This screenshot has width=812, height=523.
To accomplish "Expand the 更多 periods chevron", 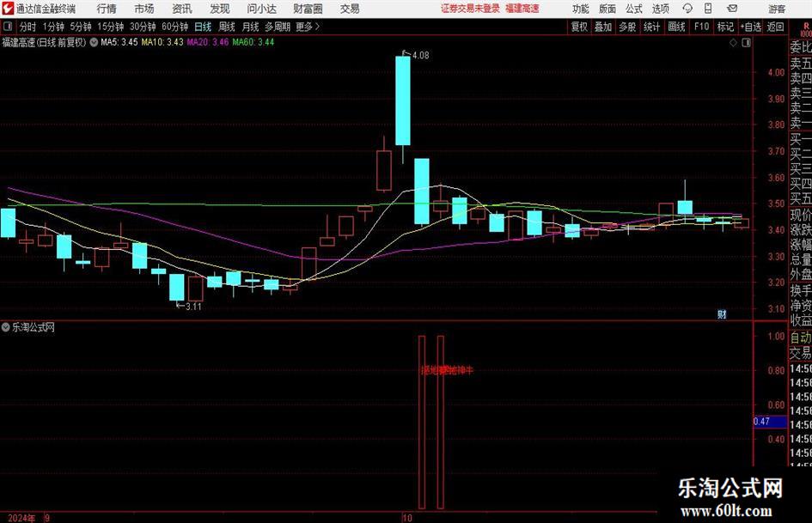I will [317, 27].
